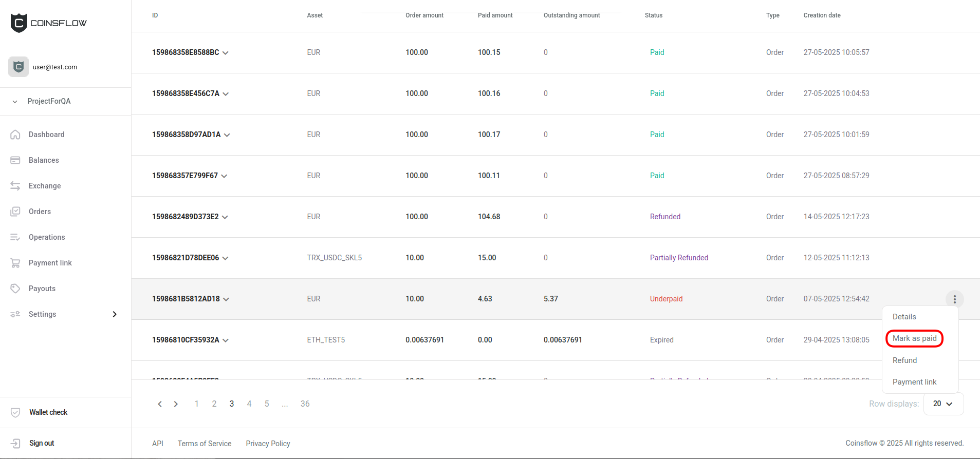
Task: Collapse the ProjectForQA project selector
Action: tap(15, 102)
